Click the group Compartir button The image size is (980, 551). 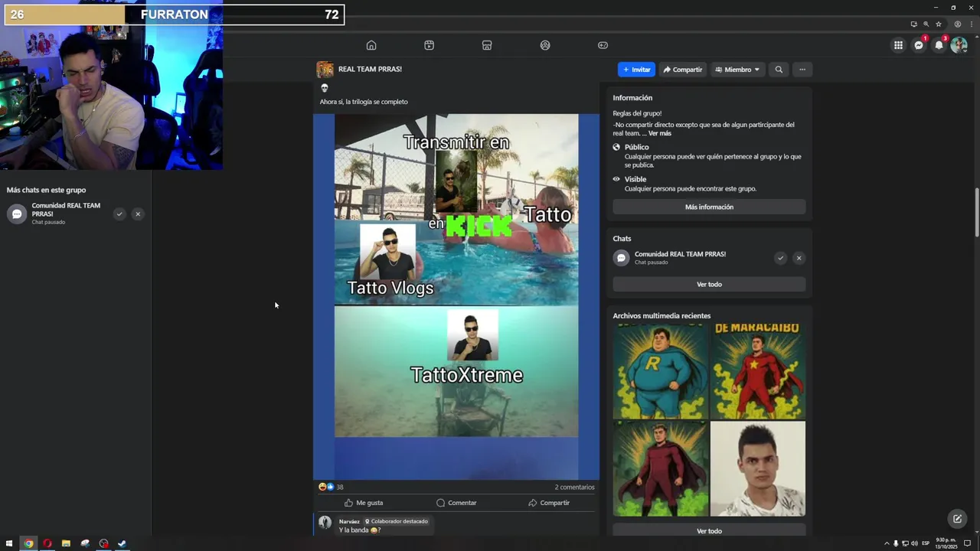tap(683, 70)
